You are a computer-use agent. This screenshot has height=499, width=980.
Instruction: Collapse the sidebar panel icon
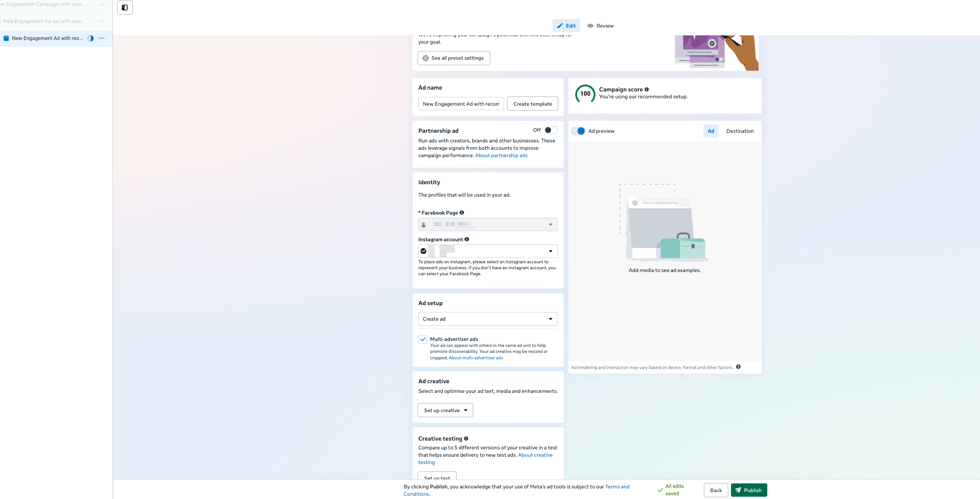[125, 8]
